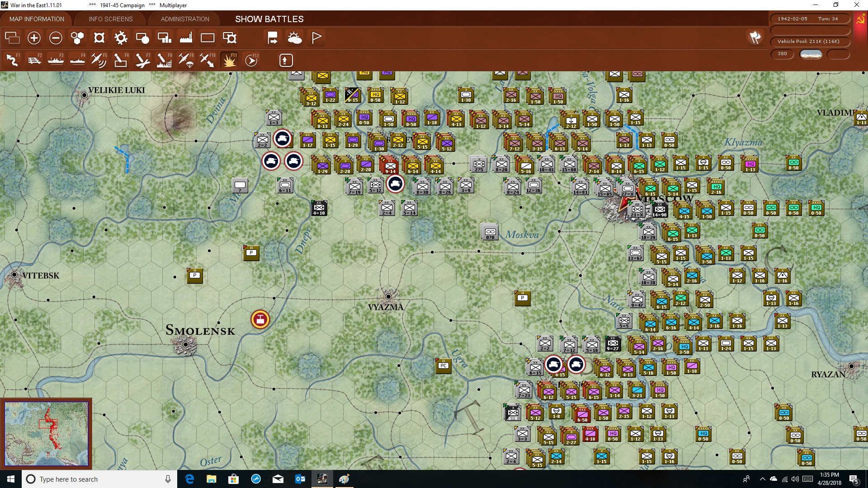This screenshot has width=868, height=488.
Task: Click the pennant flag icon
Action: pyautogui.click(x=316, y=38)
